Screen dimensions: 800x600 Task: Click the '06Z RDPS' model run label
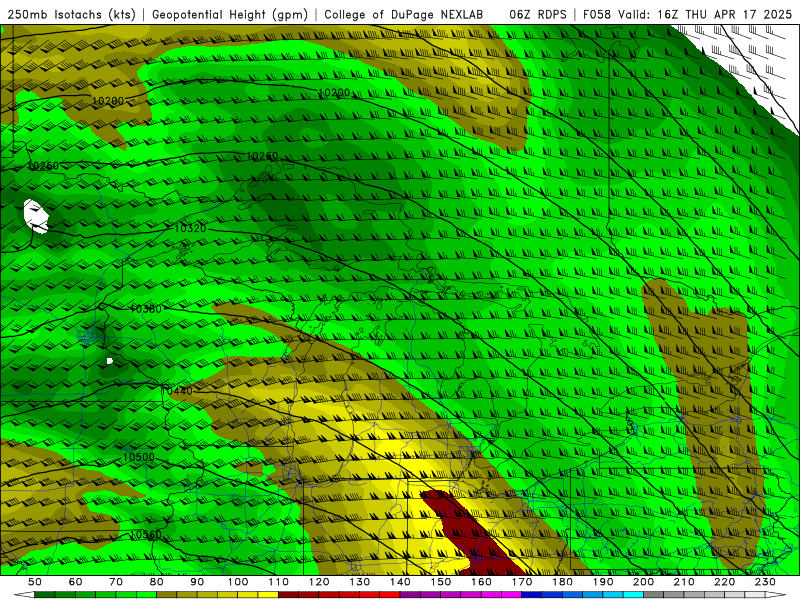538,14
